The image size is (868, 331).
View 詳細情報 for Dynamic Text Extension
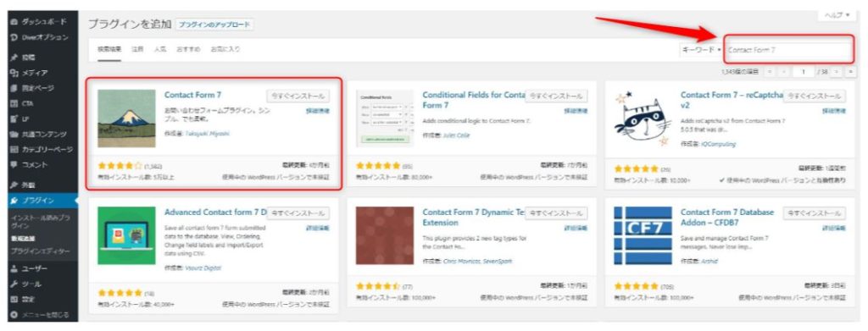pos(576,228)
